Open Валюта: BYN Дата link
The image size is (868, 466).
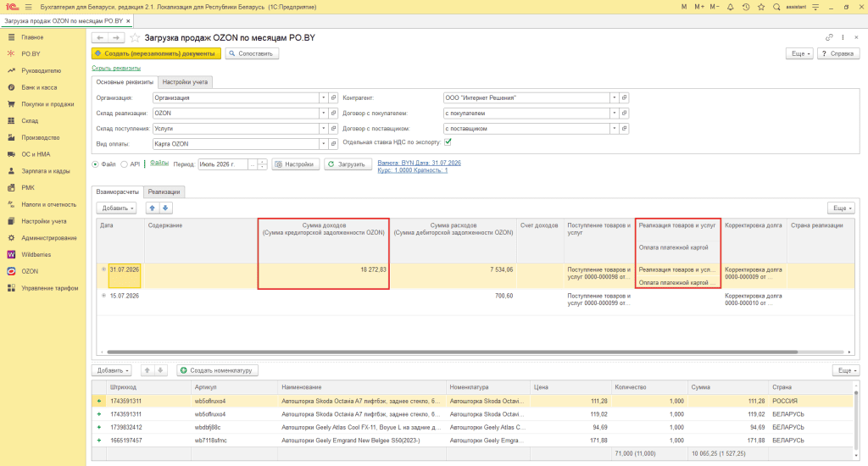419,163
